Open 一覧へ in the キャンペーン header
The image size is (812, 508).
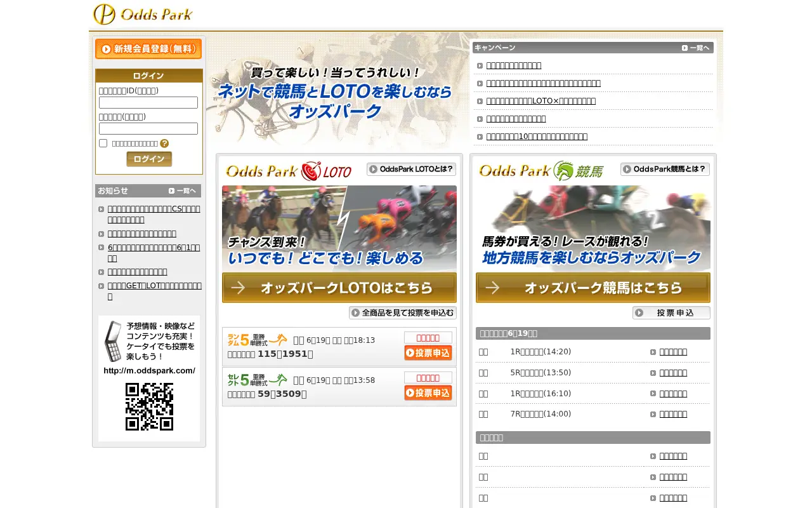pos(696,48)
